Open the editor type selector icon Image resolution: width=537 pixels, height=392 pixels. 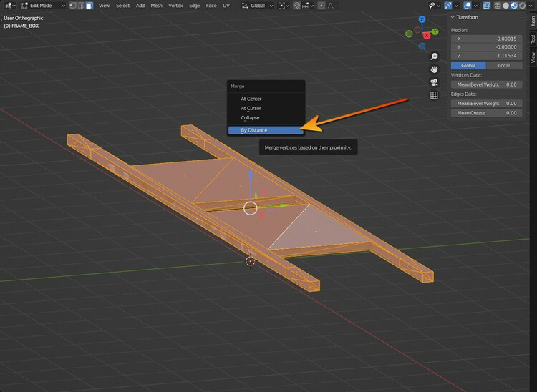coord(10,6)
